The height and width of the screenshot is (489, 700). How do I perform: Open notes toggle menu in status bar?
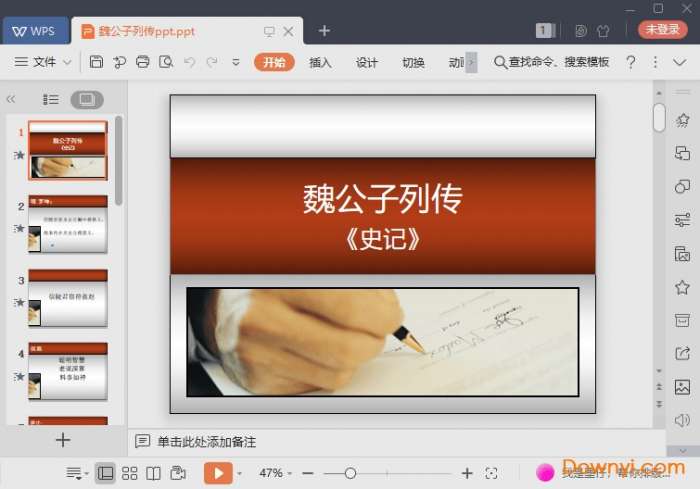pos(77,473)
